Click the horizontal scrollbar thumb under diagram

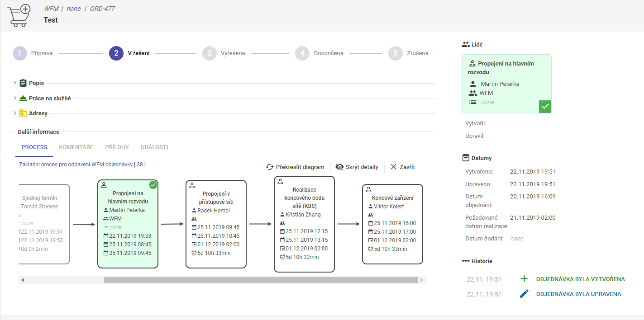[x=260, y=280]
